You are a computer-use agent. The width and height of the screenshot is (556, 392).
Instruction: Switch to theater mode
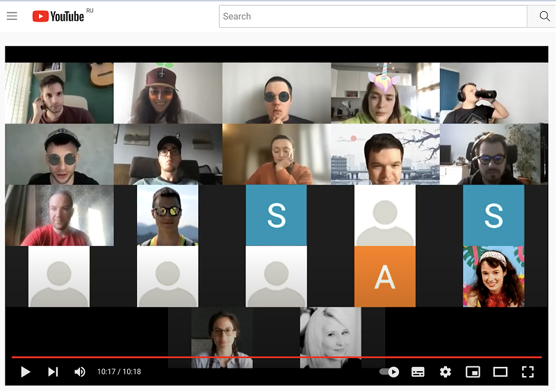point(500,372)
